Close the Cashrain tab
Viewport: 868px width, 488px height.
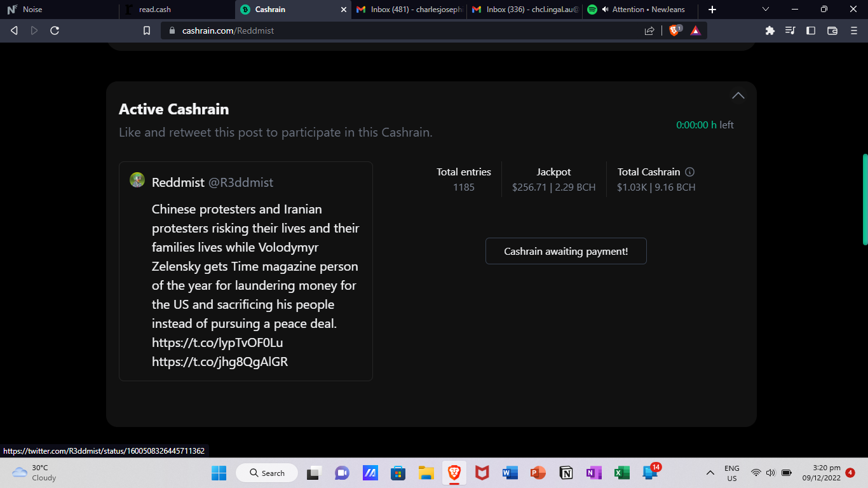(344, 10)
